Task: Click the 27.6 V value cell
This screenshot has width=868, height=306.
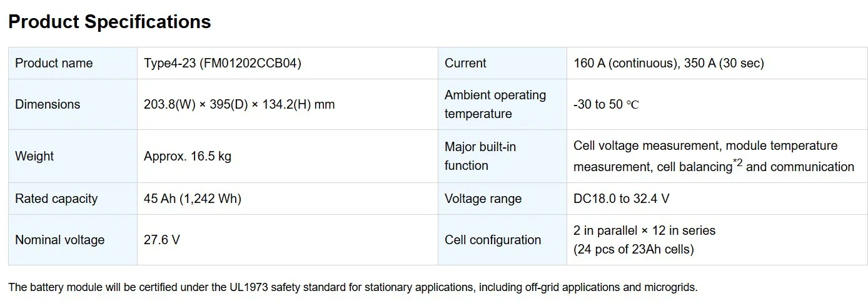Action: coord(161,240)
